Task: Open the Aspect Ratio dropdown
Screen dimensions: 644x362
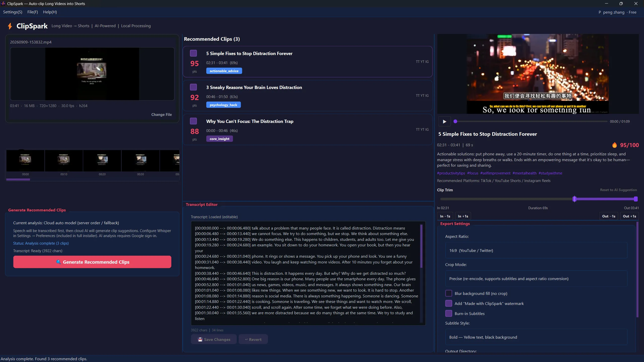Action: (x=536, y=250)
